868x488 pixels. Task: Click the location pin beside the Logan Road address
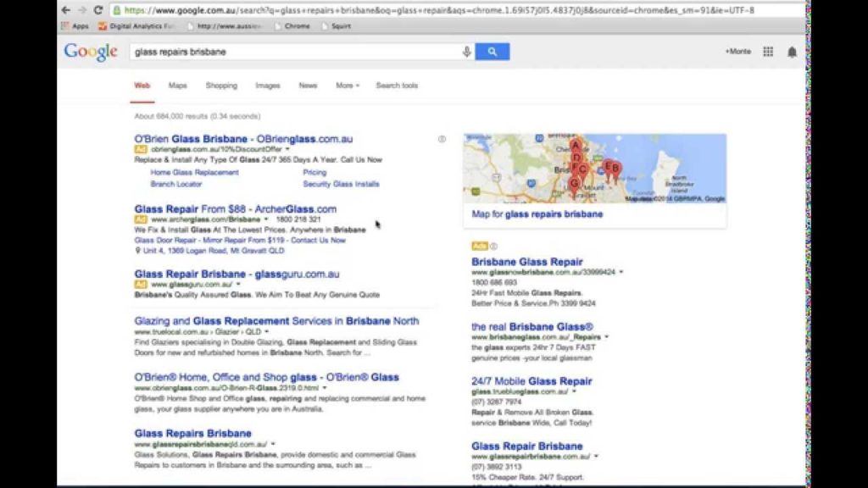point(138,251)
